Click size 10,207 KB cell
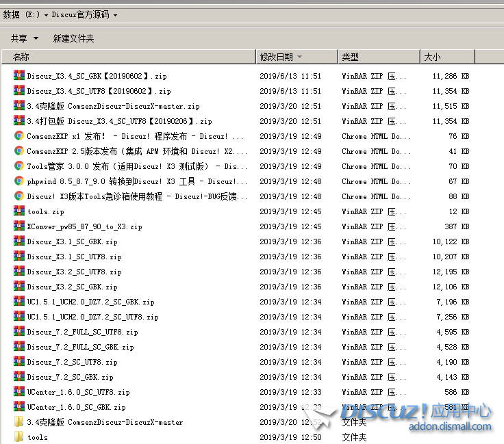504x444 pixels. (x=451, y=257)
